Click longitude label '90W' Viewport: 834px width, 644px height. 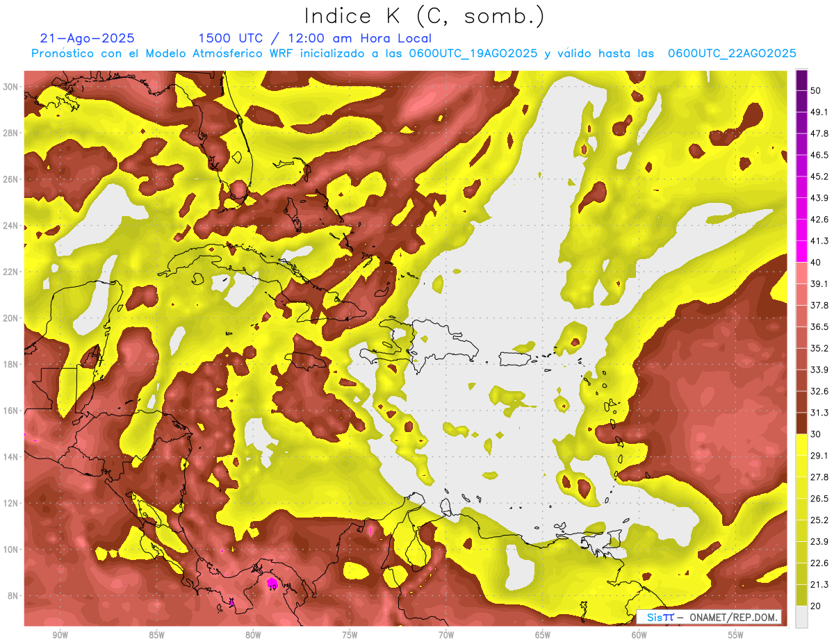tap(60, 635)
